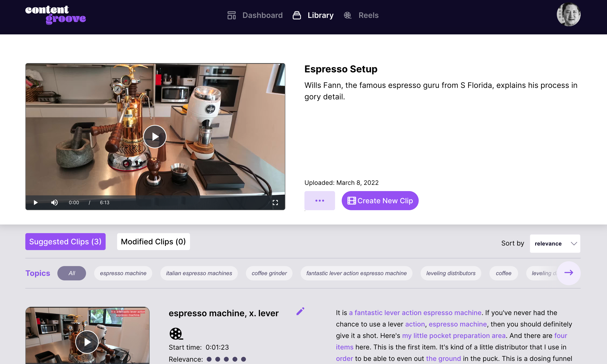Click the Create New Clip button
This screenshot has width=607, height=364.
[379, 201]
